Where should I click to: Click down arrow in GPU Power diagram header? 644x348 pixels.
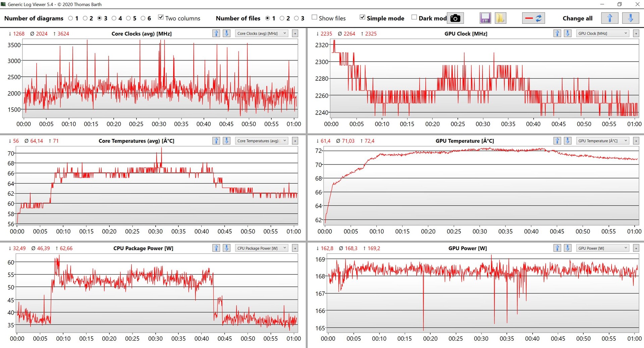pyautogui.click(x=568, y=248)
